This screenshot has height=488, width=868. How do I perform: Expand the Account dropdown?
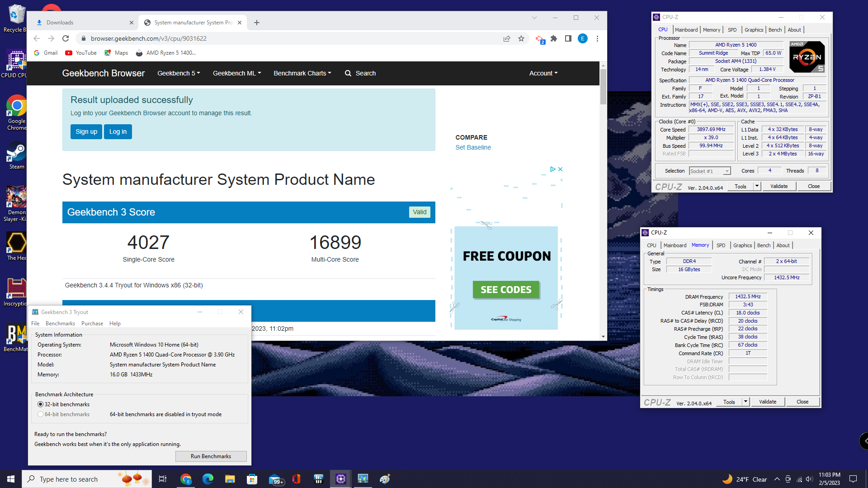point(543,73)
